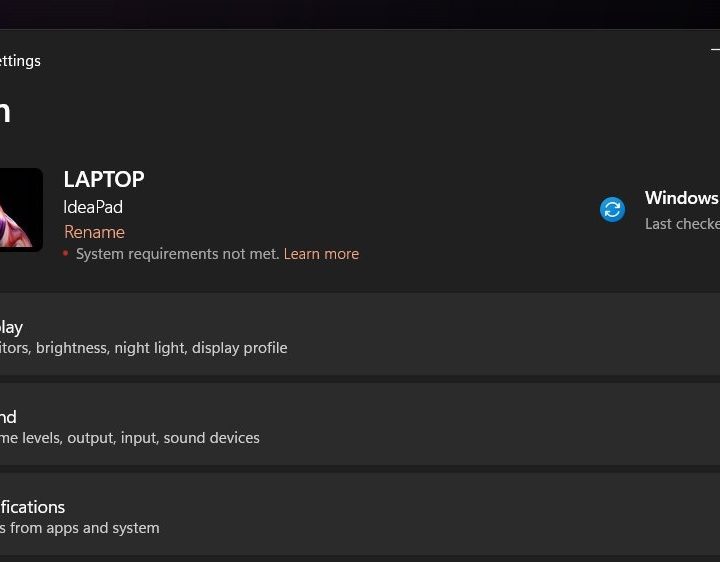Open the Display settings row
This screenshot has width=720, height=562.
coord(360,334)
